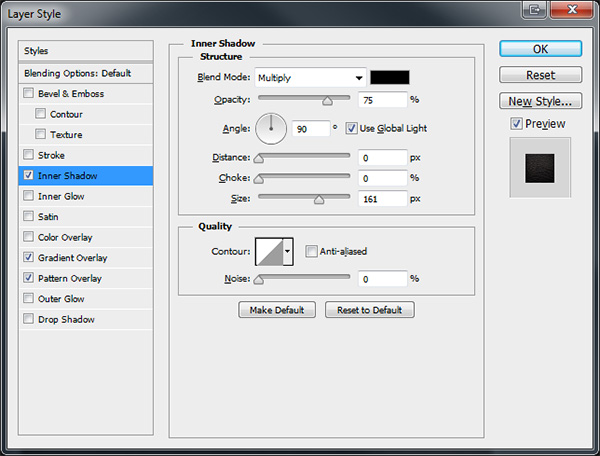The height and width of the screenshot is (456, 600).
Task: Click the style preview thumbnail
Action: coord(540,168)
